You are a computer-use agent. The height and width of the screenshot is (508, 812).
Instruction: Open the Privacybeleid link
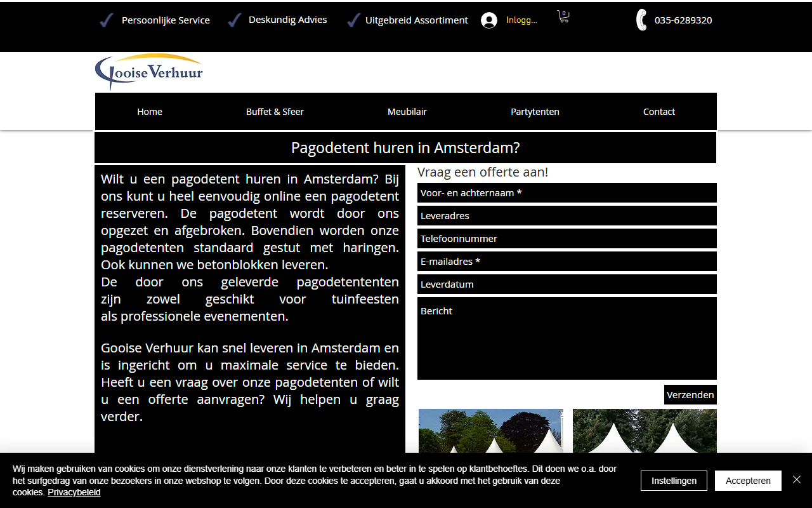click(74, 492)
